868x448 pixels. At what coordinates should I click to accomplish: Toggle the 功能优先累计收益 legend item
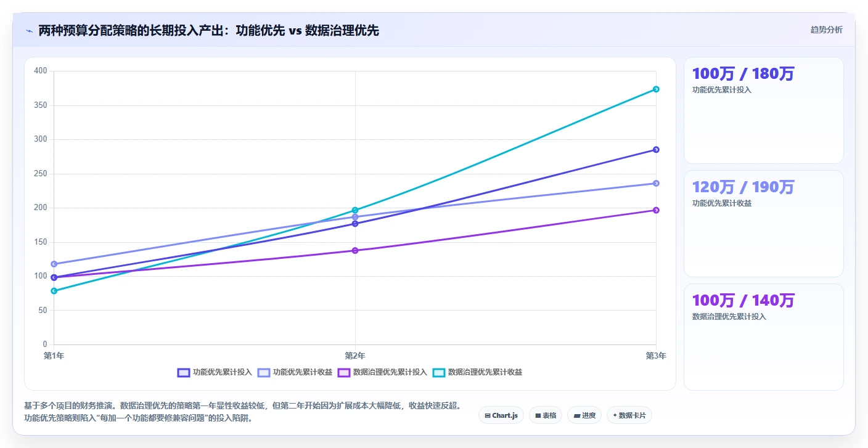click(295, 372)
